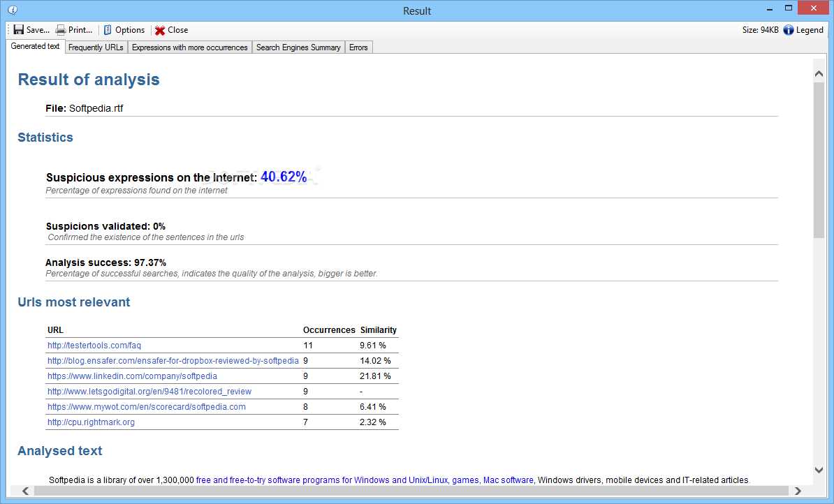Open the Legend text button
The height and width of the screenshot is (504, 834).
tap(810, 30)
